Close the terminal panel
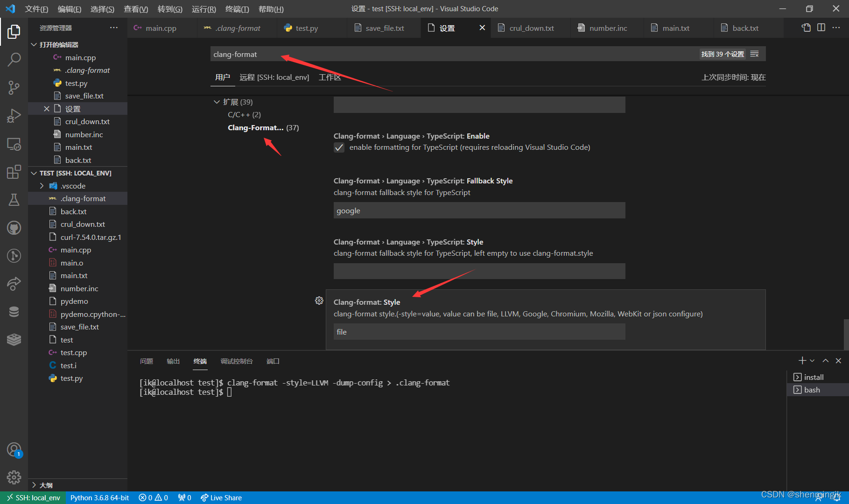 (838, 361)
